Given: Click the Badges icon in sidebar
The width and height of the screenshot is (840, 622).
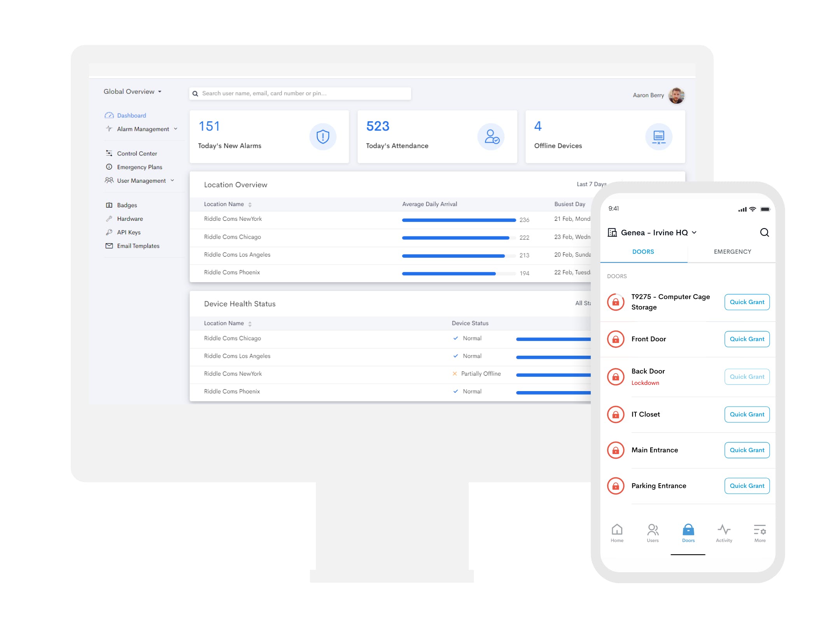Looking at the screenshot, I should coord(109,205).
